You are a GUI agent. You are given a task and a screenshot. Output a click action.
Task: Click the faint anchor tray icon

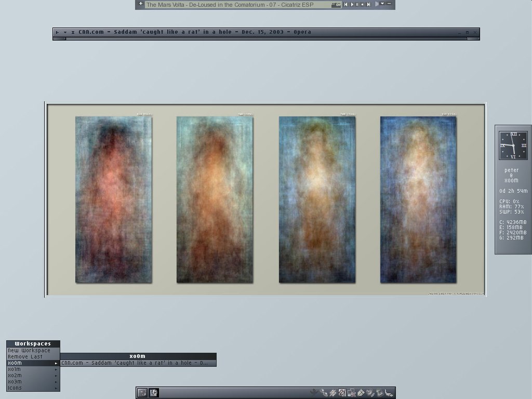click(314, 393)
